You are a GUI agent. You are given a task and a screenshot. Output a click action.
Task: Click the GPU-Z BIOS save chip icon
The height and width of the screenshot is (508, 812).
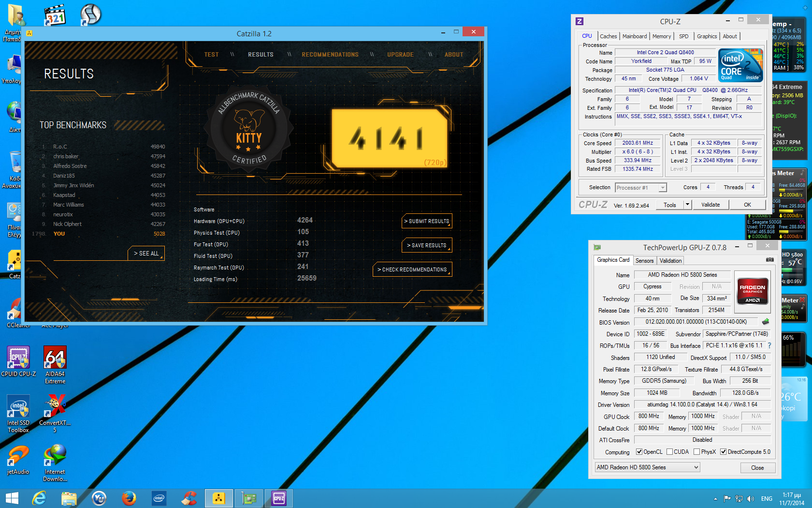pyautogui.click(x=766, y=322)
